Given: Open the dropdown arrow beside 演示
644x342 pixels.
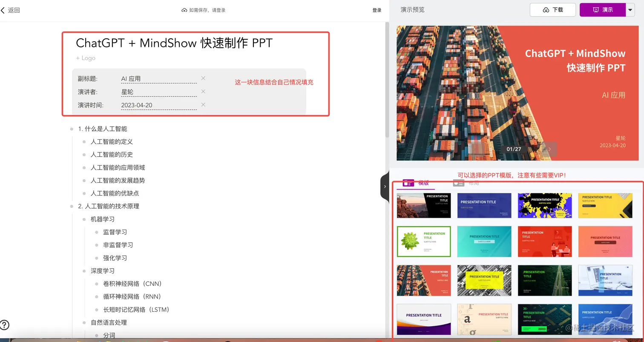Looking at the screenshot, I should click(630, 10).
